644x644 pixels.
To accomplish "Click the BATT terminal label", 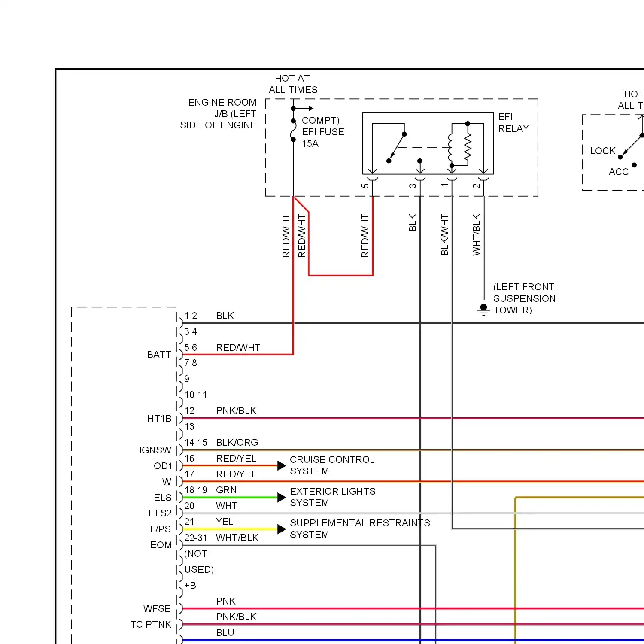I will point(159,355).
